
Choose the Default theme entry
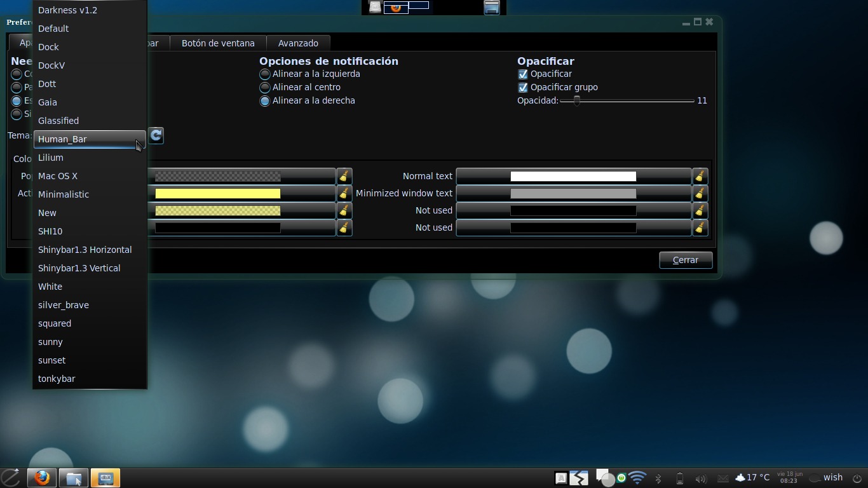pos(90,29)
